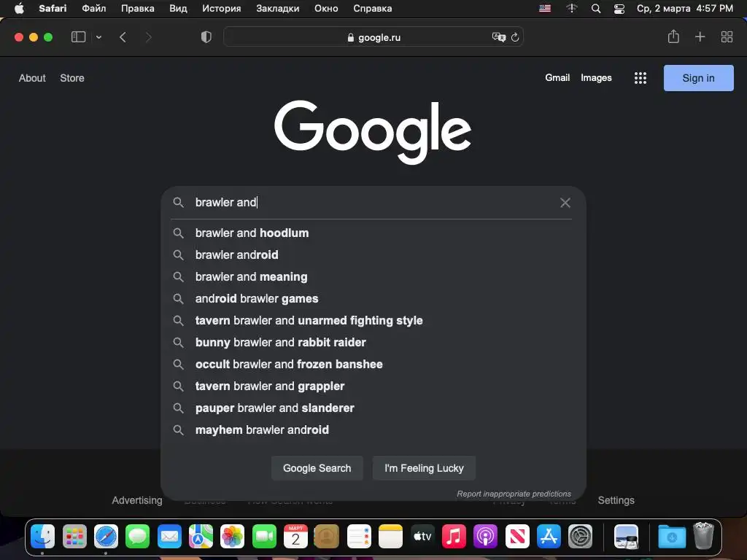
Task: Open Gmail link
Action: (557, 77)
